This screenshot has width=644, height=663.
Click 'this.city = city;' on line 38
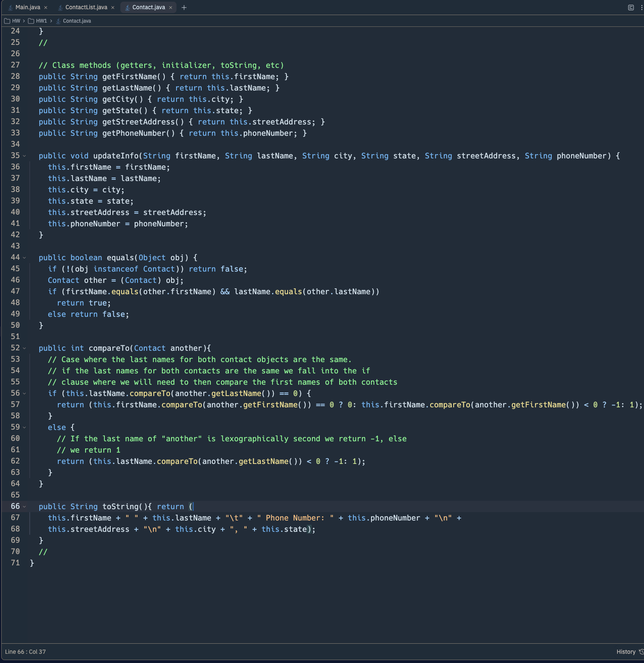86,190
